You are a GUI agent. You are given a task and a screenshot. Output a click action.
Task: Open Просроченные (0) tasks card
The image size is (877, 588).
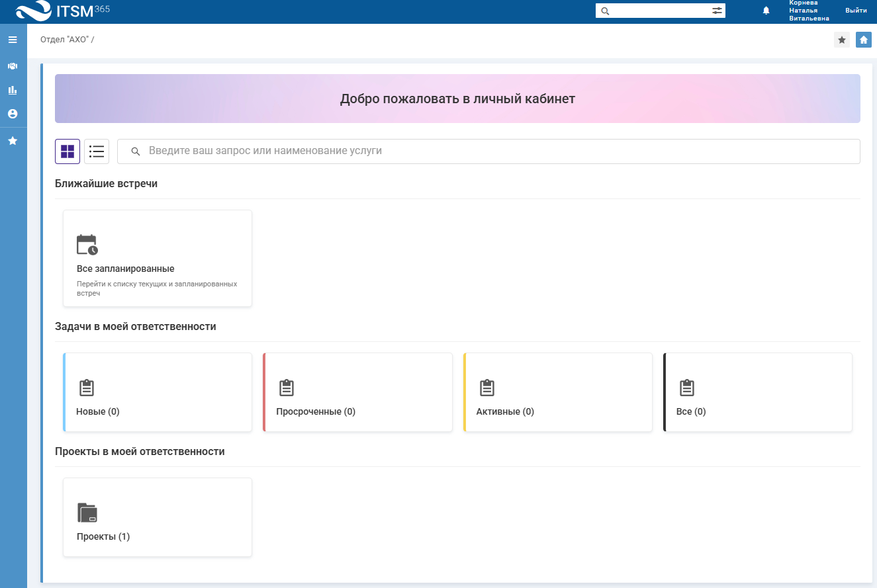coord(357,392)
